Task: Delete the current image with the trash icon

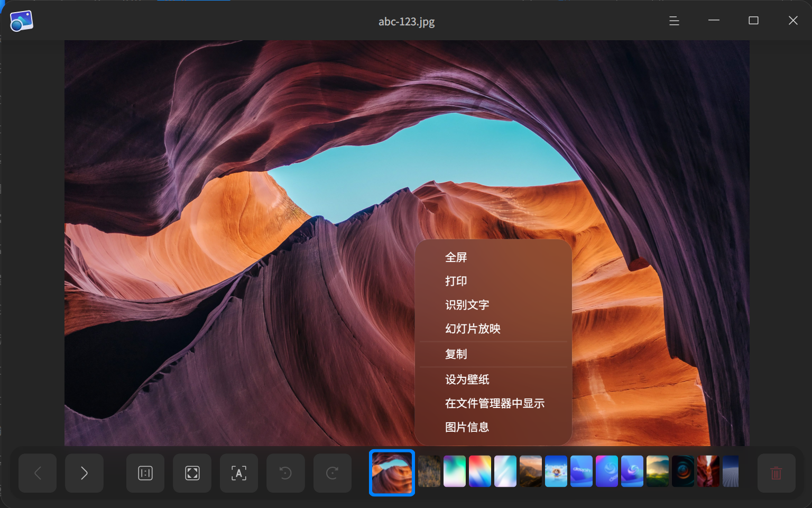Action: pos(776,473)
